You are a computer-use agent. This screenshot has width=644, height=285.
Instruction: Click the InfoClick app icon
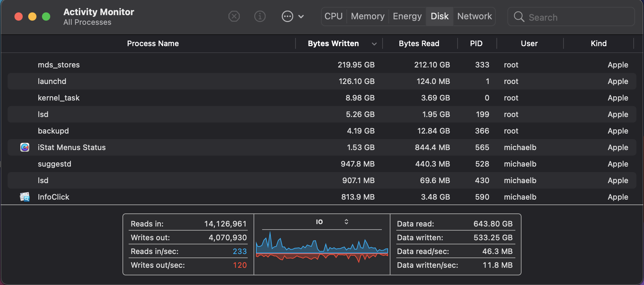[x=25, y=197]
